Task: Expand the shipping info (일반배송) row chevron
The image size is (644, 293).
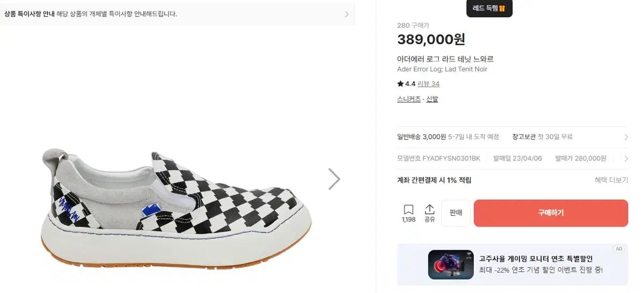Action: [x=626, y=137]
